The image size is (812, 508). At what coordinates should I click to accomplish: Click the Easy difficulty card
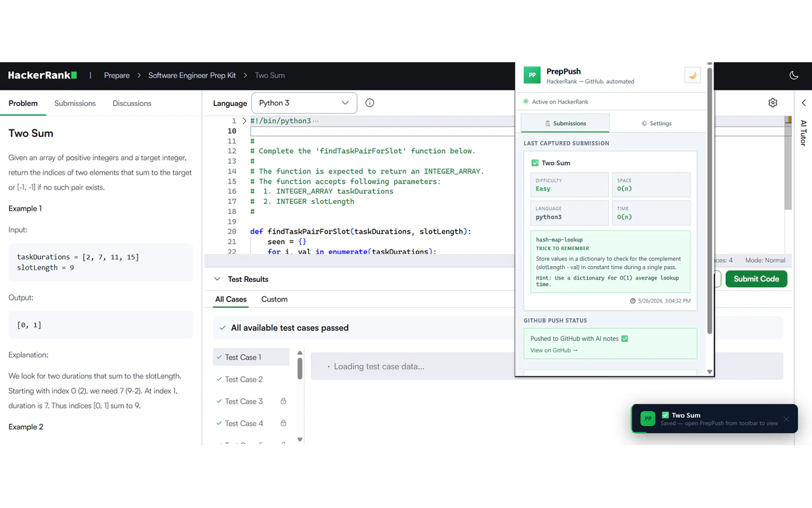click(x=570, y=185)
